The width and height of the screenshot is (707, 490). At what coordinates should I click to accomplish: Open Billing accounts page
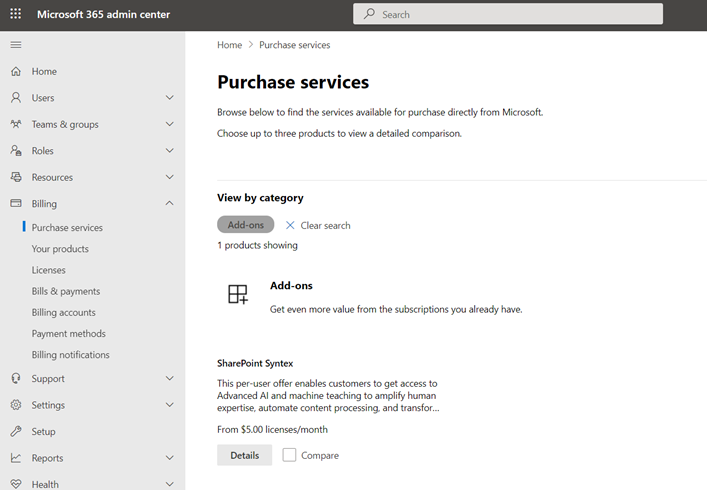[x=64, y=312]
